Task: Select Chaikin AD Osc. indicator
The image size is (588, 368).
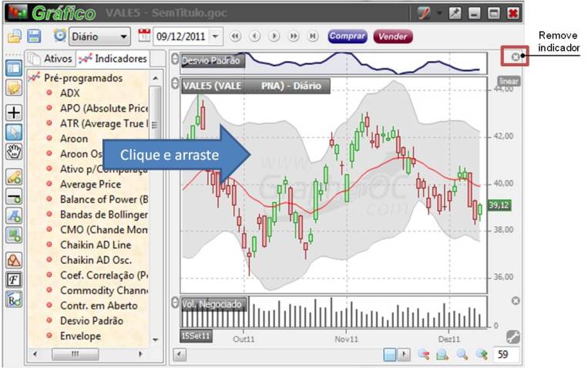Action: point(96,260)
